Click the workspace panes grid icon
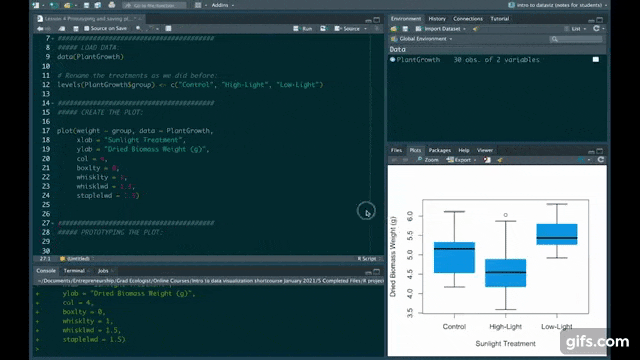The width and height of the screenshot is (640, 360). pos(198,5)
